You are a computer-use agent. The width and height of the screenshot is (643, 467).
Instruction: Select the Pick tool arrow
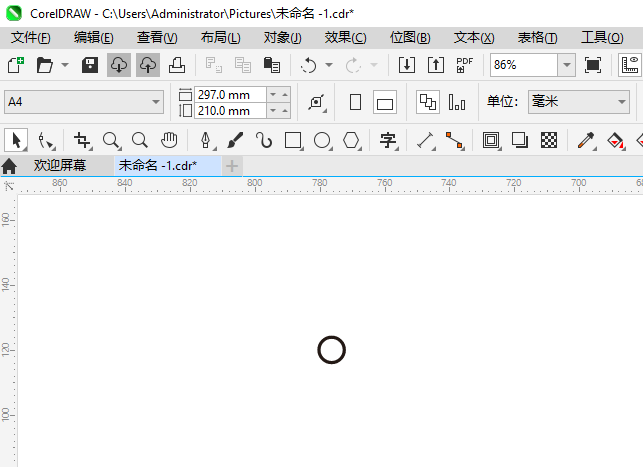point(16,140)
